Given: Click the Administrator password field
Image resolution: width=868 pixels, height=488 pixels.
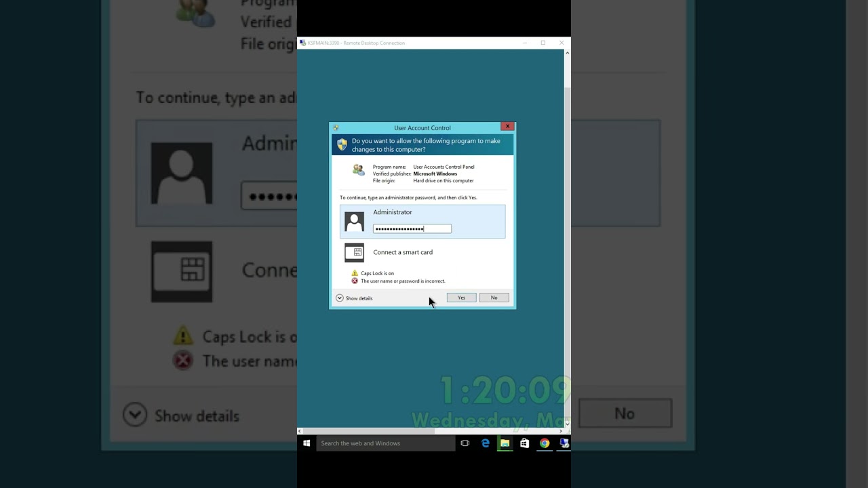Looking at the screenshot, I should [412, 228].
